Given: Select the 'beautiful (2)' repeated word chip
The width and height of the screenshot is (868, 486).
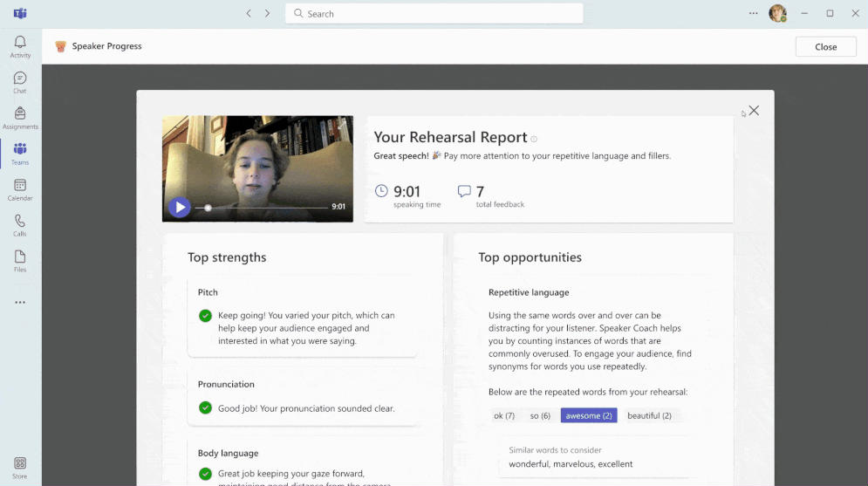Looking at the screenshot, I should click(649, 415).
